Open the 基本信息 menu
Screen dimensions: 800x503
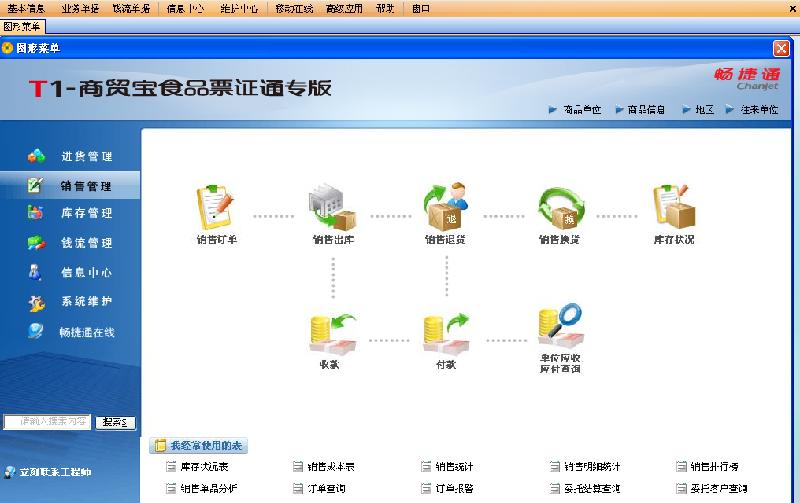point(27,9)
